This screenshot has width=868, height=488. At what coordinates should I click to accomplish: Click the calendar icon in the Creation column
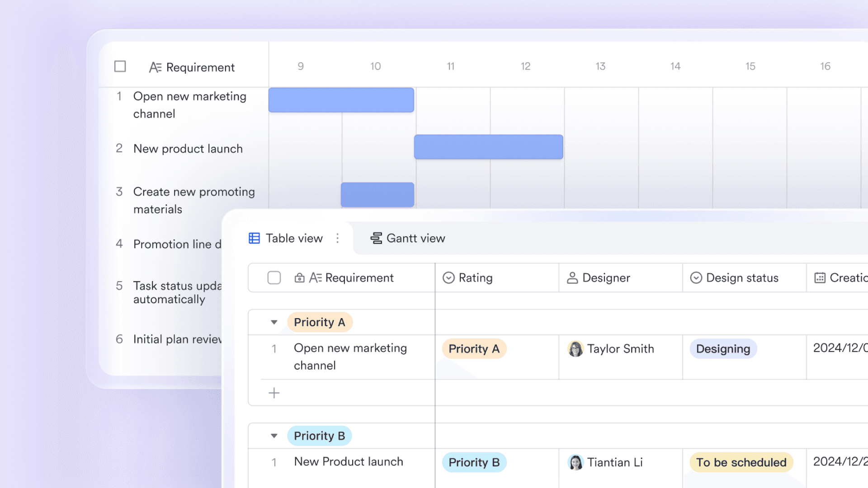pos(820,277)
